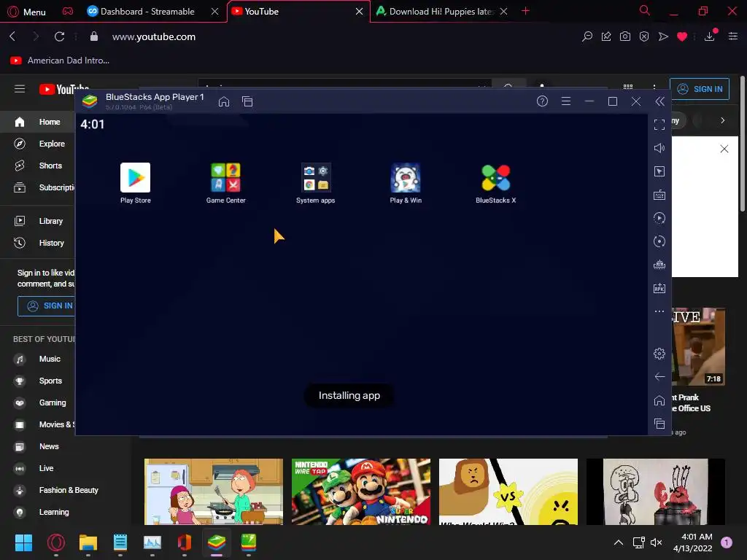Click the Opera snapshot camera icon

click(625, 36)
